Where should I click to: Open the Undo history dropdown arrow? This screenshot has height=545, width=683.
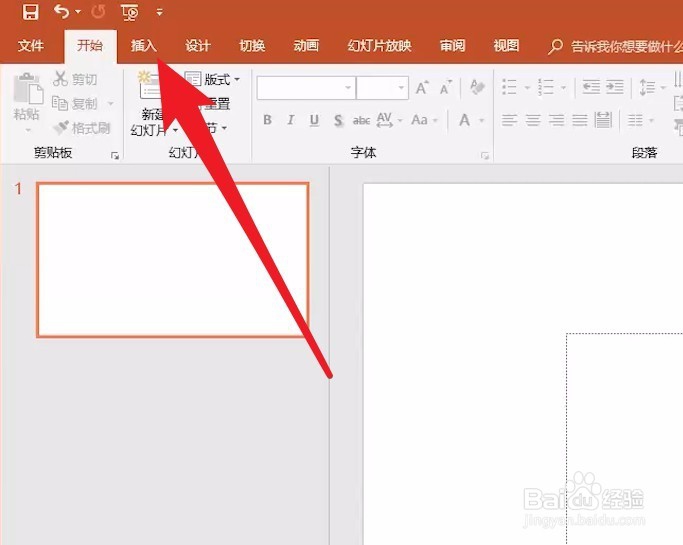78,12
